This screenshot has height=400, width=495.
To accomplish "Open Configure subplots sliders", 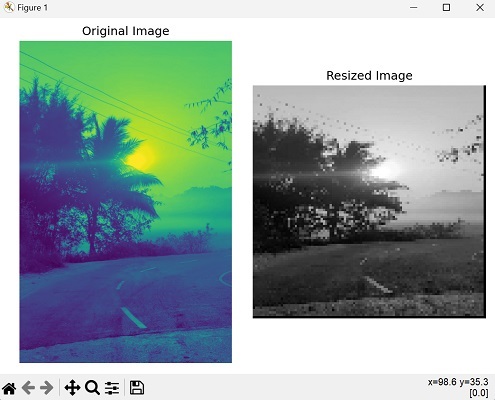I will click(112, 388).
